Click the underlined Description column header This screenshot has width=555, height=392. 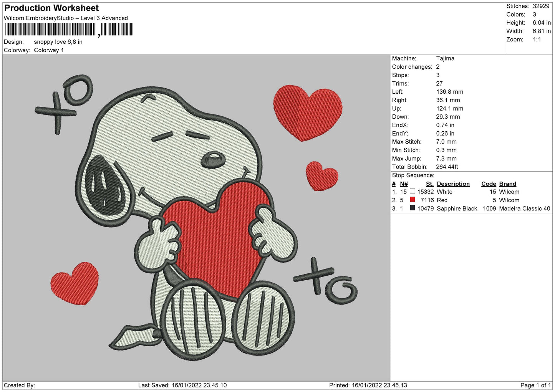point(453,184)
